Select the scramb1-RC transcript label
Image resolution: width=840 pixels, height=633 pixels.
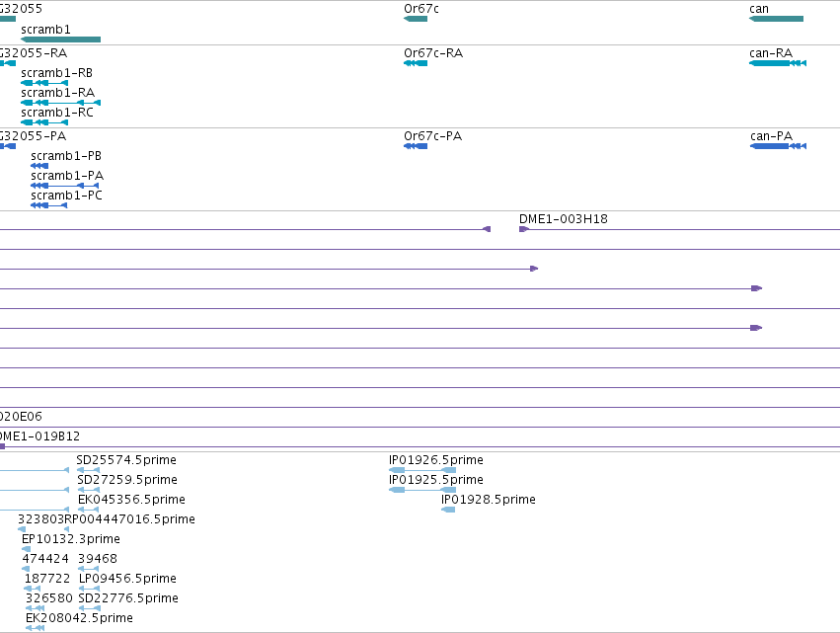click(x=57, y=113)
